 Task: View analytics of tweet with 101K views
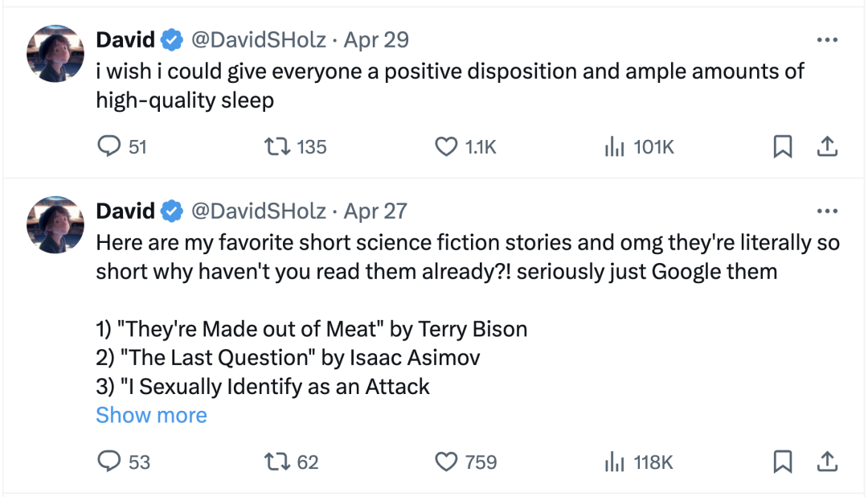[615, 146]
